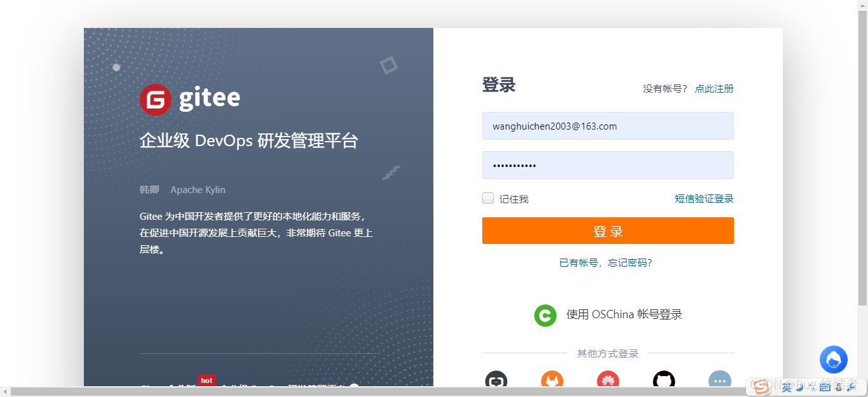The height and width of the screenshot is (397, 868).
Task: Click the 记住我 label text
Action: pos(513,199)
